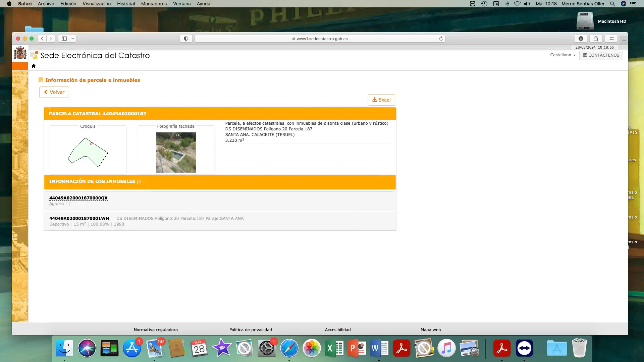Open property reference 44049A020001870000QX
This screenshot has height=362, width=644.
click(78, 198)
